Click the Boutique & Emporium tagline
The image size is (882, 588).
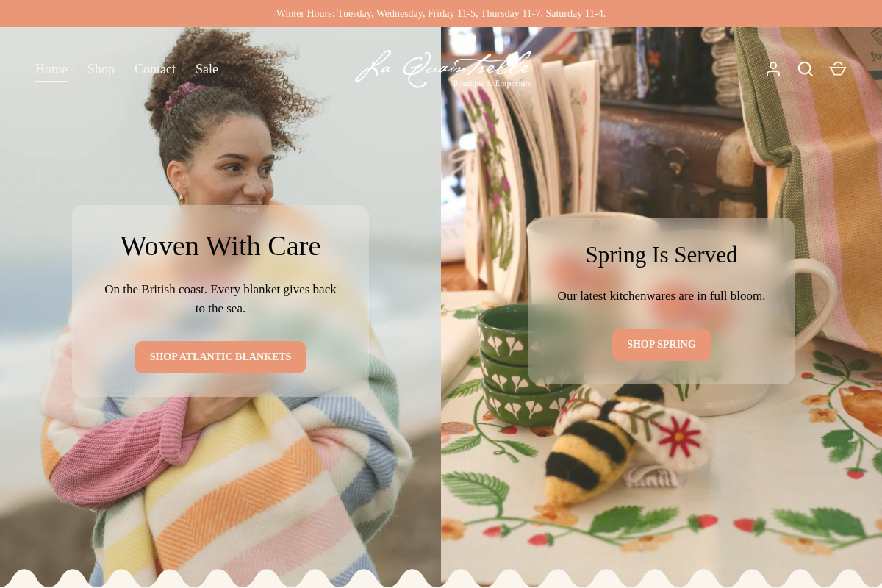pyautogui.click(x=492, y=84)
